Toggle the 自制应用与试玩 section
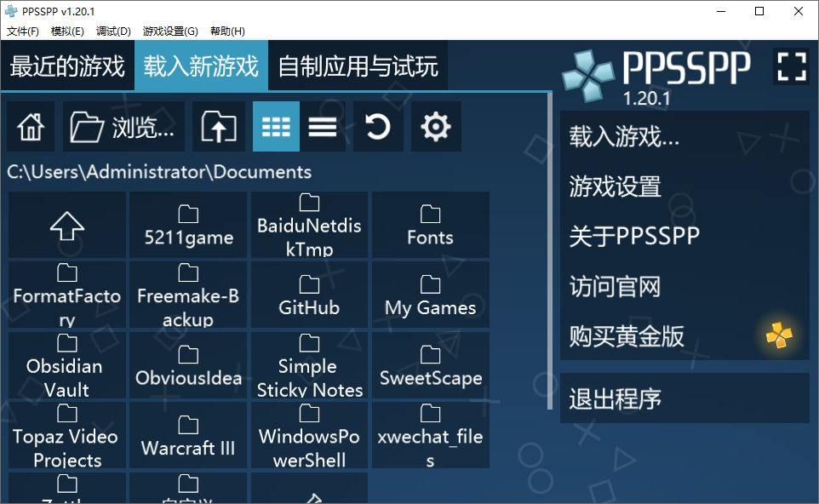This screenshot has width=819, height=504. click(x=358, y=65)
